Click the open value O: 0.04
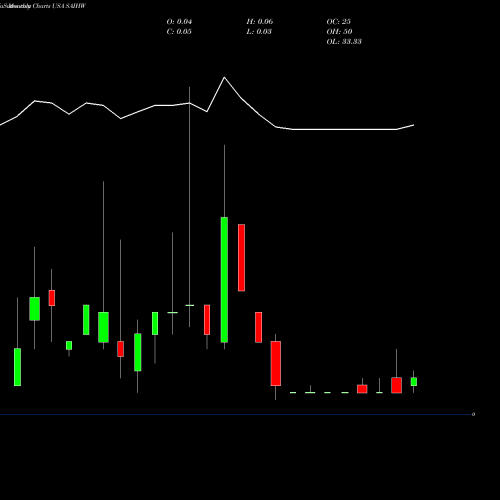Viewport: 500px width, 500px height. (x=179, y=22)
